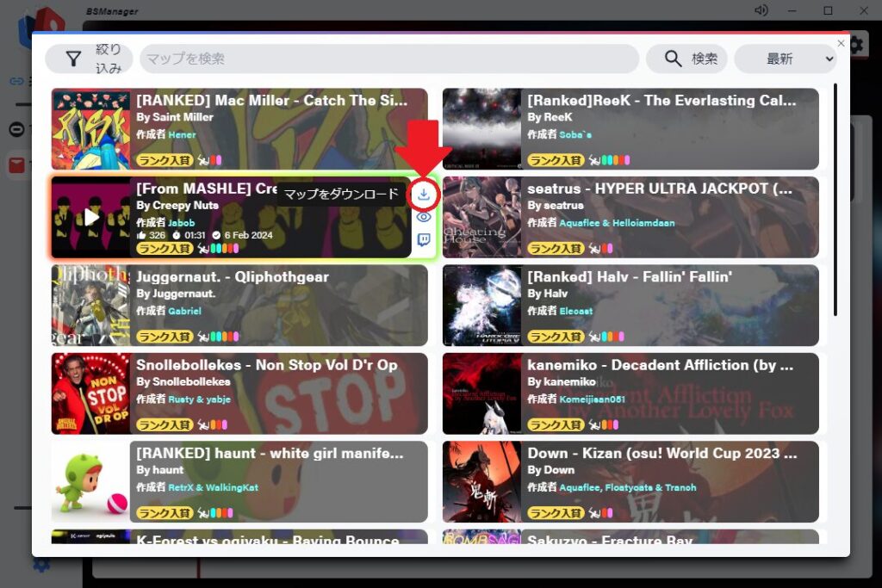
Task: Open the Aquaflee & Helloiamdaan author link
Action: point(617,223)
